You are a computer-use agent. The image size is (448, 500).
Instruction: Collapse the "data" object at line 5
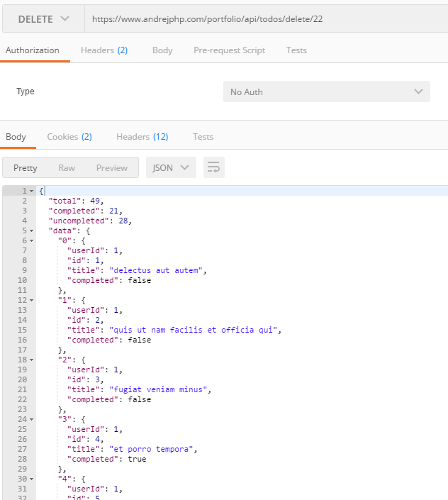tap(32, 230)
